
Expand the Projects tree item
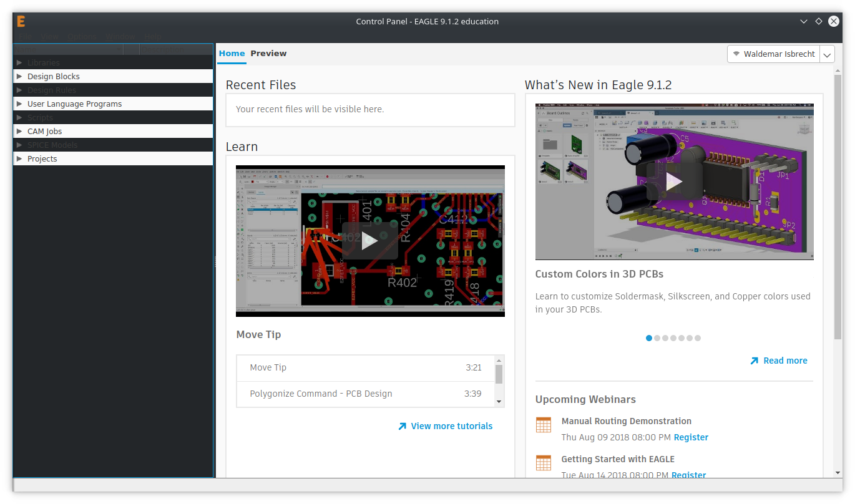[19, 158]
